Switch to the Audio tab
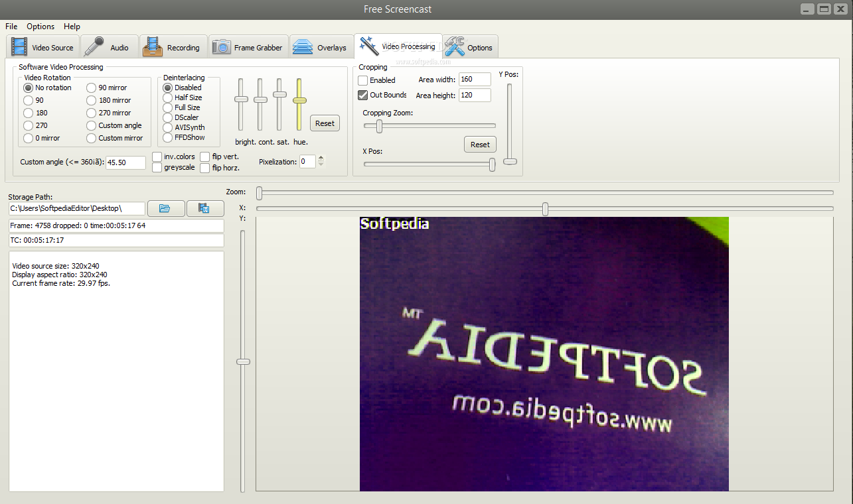This screenshot has height=504, width=853. point(110,47)
